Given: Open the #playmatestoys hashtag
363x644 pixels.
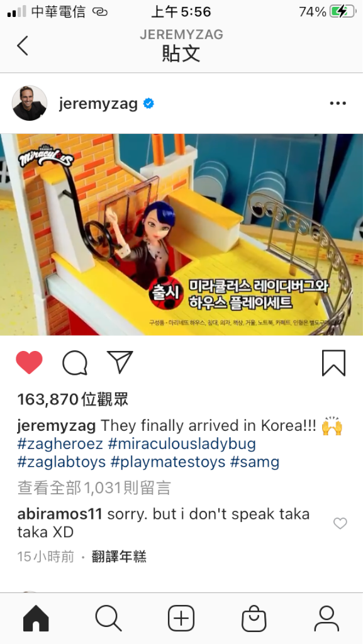Looking at the screenshot, I should click(x=168, y=462).
